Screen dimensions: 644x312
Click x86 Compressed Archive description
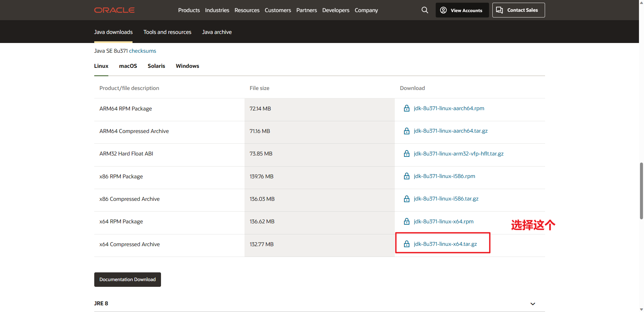click(129, 199)
